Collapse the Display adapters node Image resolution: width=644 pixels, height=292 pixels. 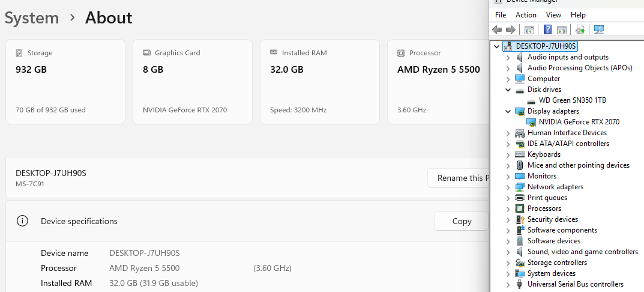coord(508,112)
